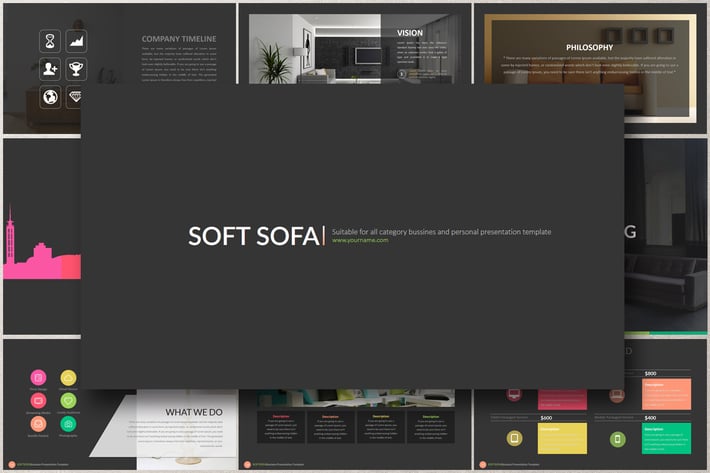Click the gold-framed Philosophy slide image
710x473 pixels.
click(x=590, y=50)
